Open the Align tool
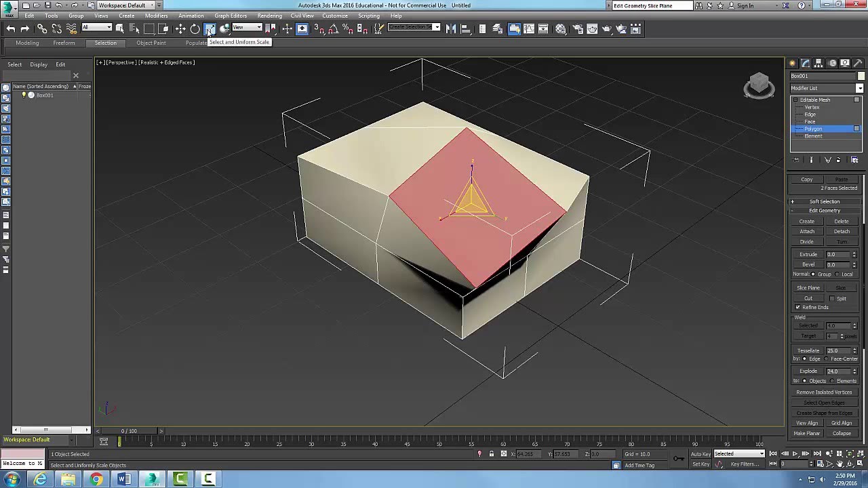This screenshot has height=488, width=868. [466, 28]
